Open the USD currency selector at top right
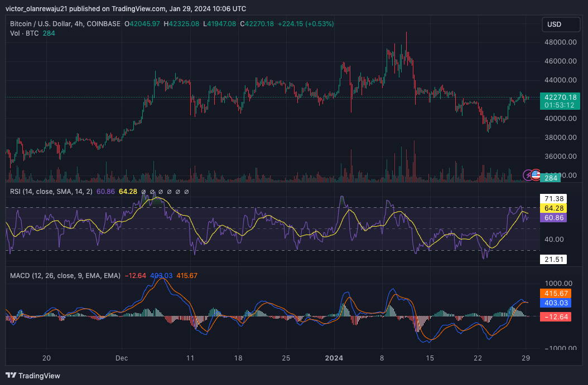 click(x=561, y=25)
